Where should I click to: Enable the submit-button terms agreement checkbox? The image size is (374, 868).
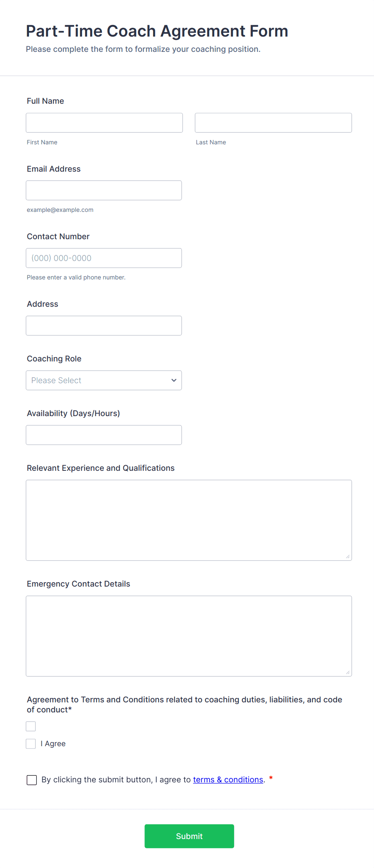click(32, 780)
